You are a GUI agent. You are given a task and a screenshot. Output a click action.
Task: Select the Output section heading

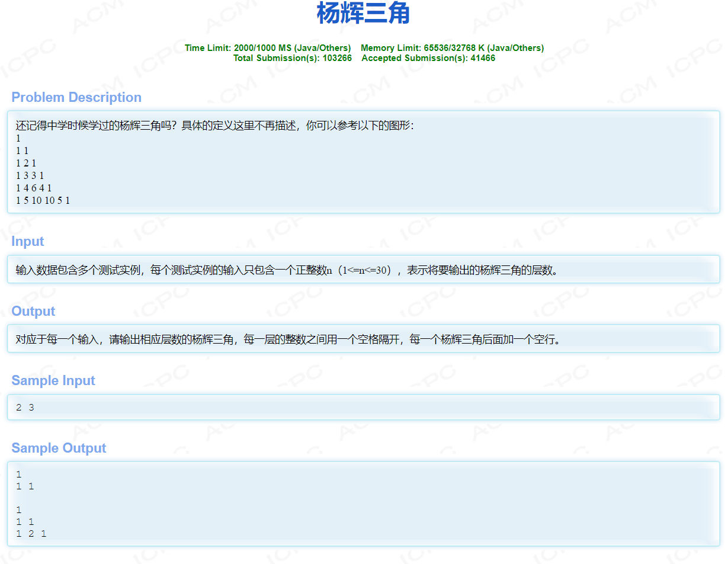coord(32,311)
